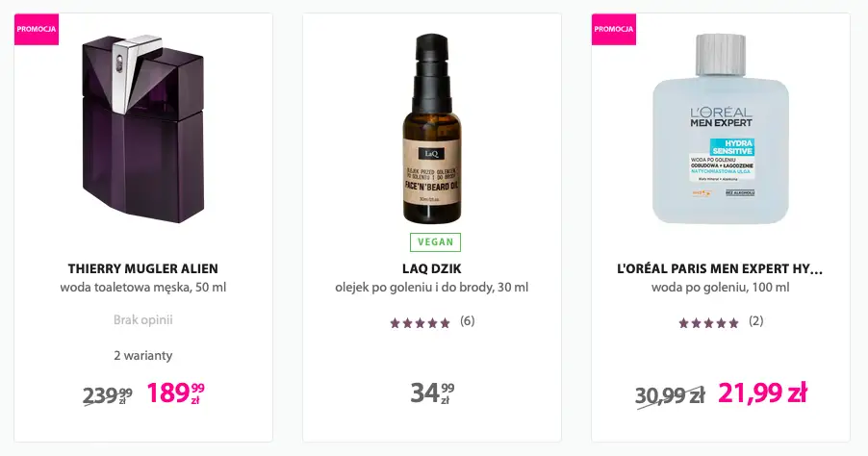Click the "2 warianty" variants text

coord(143,355)
